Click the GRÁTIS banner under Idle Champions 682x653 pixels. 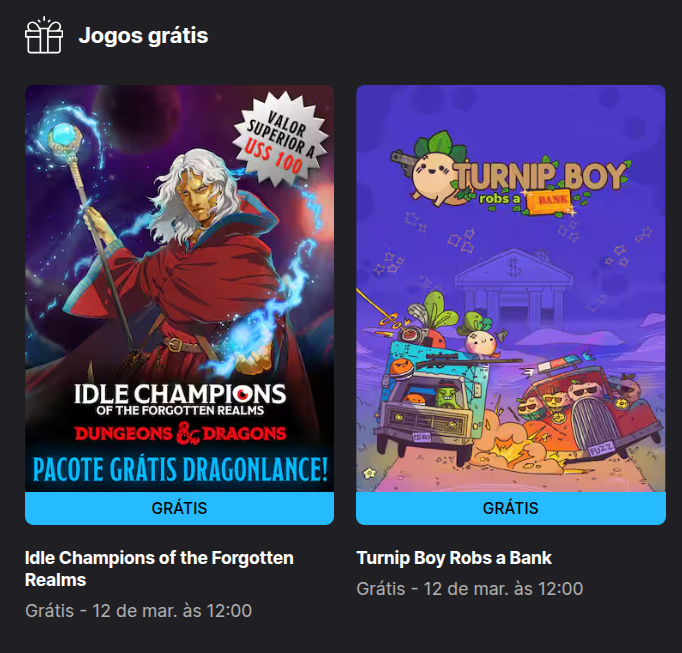pyautogui.click(x=180, y=508)
